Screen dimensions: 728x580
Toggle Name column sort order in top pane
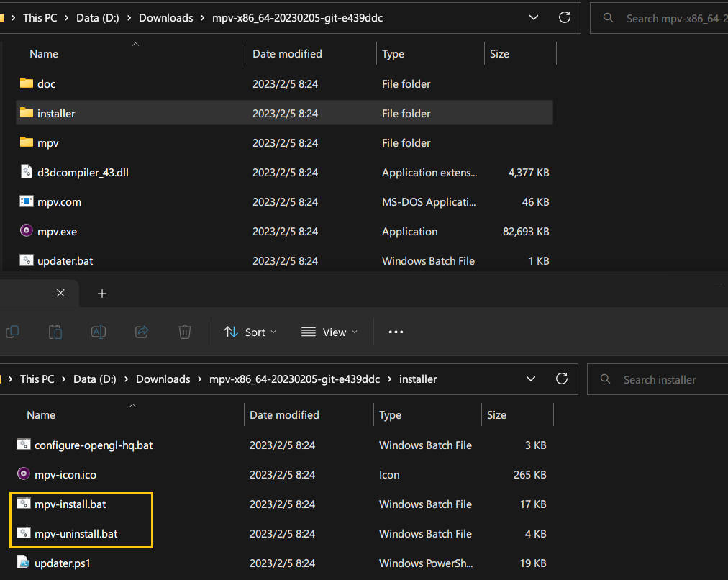44,53
